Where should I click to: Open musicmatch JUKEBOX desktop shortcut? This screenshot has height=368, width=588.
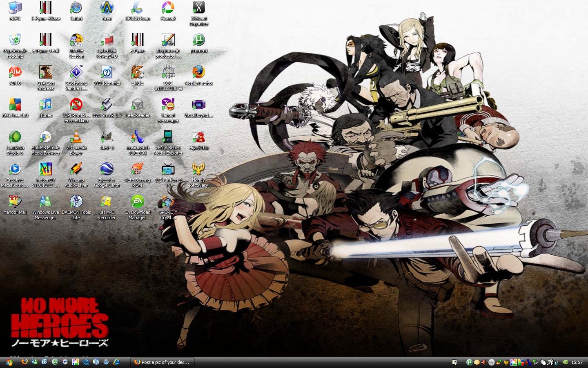138,143
